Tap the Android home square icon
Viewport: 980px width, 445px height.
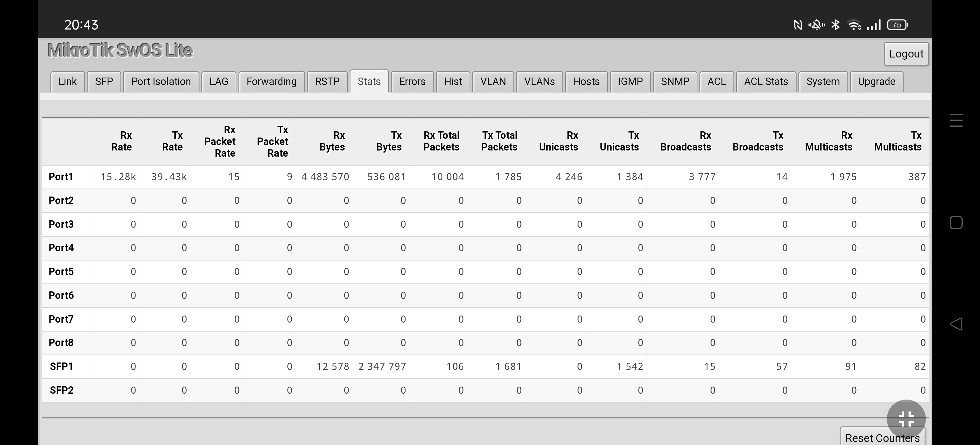click(956, 223)
